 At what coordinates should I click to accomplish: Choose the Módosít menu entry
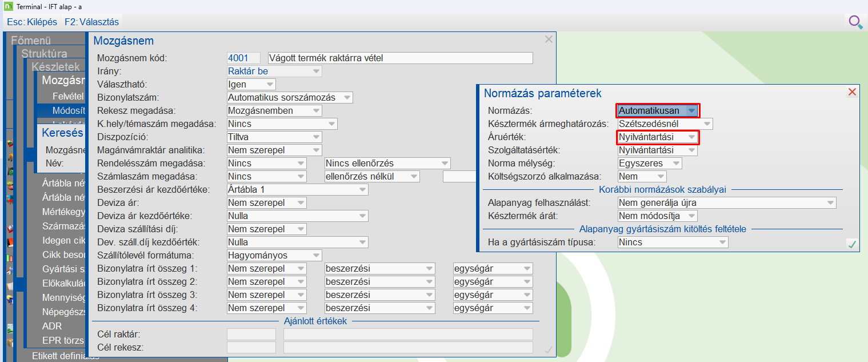(69, 110)
